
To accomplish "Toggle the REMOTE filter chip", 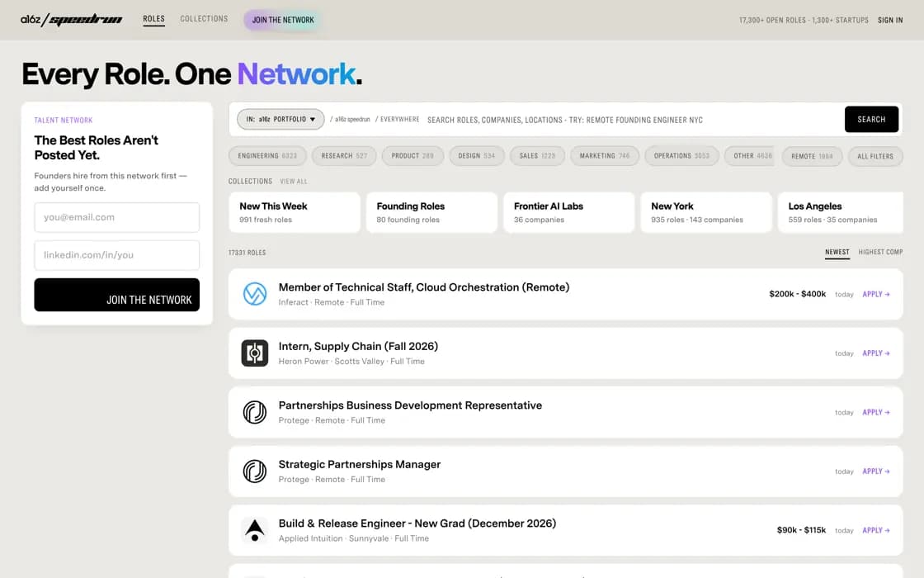I will 812,156.
